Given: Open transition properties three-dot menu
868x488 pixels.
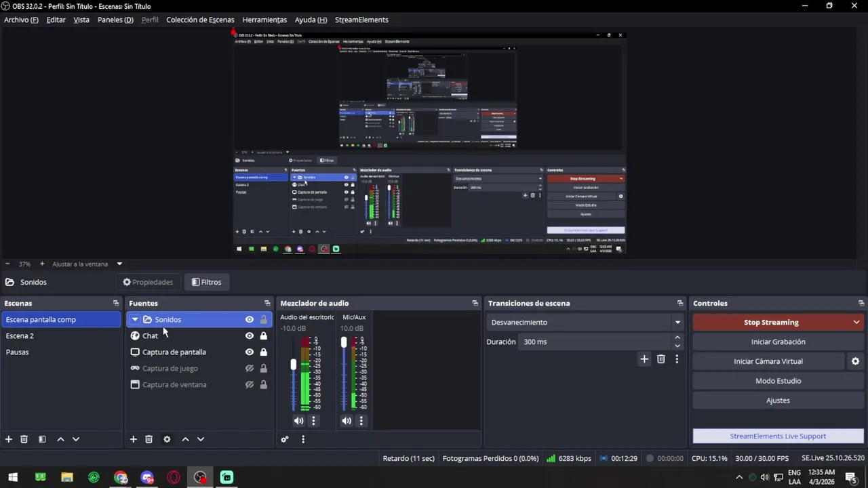Looking at the screenshot, I should tap(677, 359).
